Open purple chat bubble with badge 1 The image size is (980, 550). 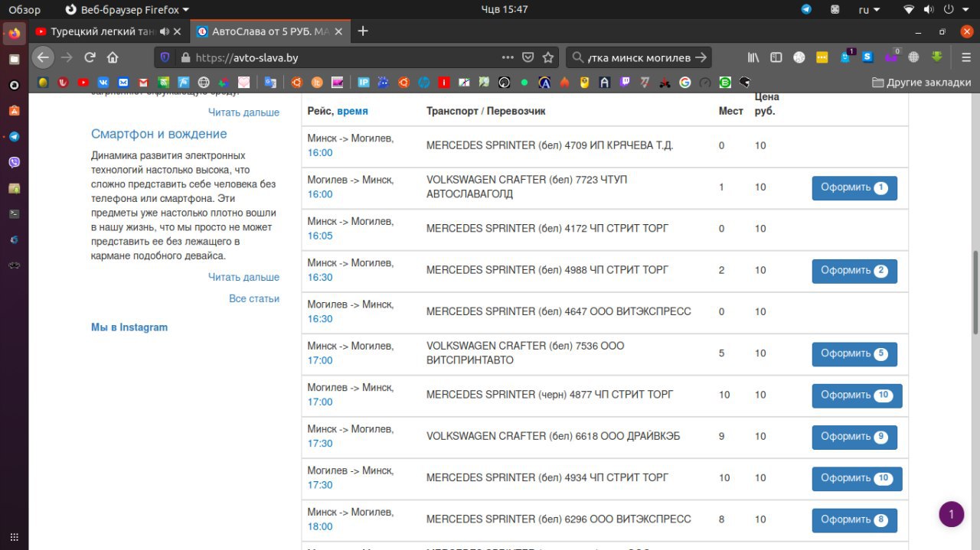[952, 514]
